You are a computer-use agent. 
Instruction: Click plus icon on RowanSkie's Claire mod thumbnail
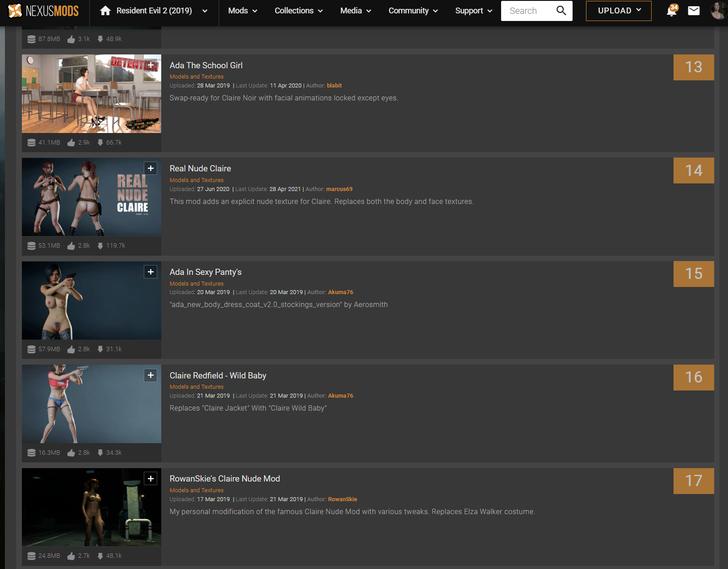tap(151, 478)
